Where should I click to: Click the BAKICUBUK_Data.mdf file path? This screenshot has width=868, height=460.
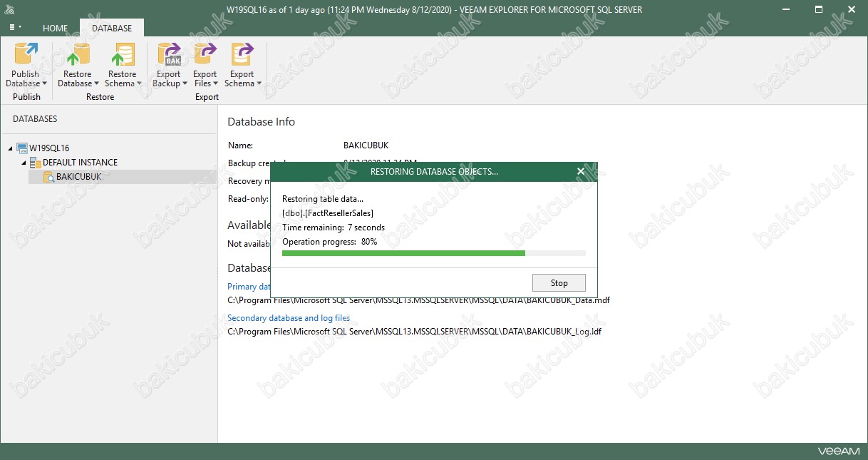418,300
